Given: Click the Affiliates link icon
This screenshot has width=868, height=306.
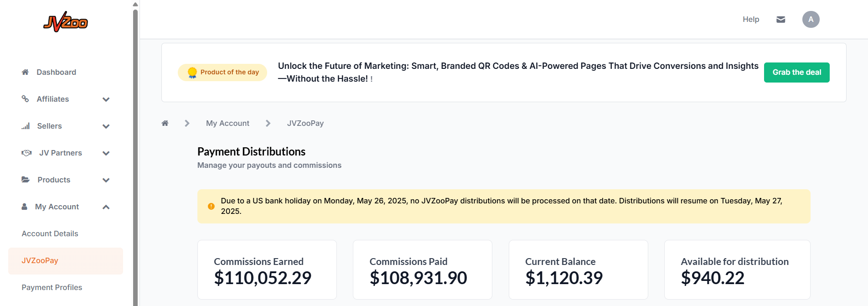Looking at the screenshot, I should pos(26,99).
